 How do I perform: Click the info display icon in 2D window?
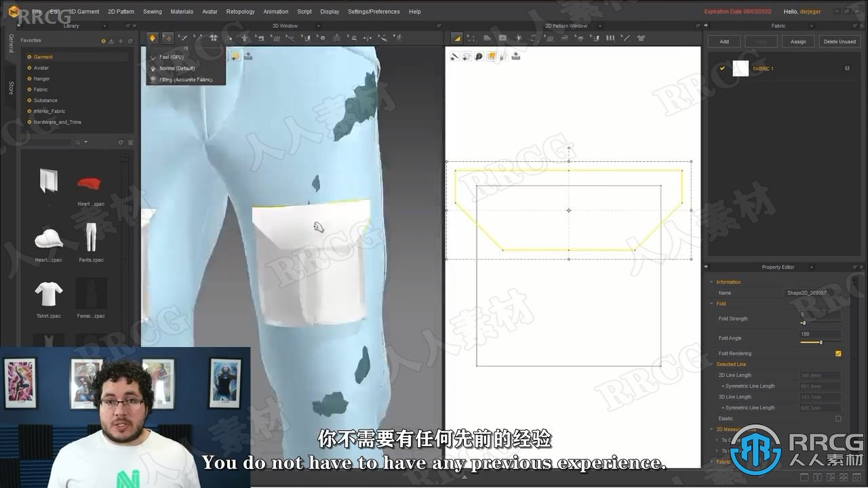point(479,56)
